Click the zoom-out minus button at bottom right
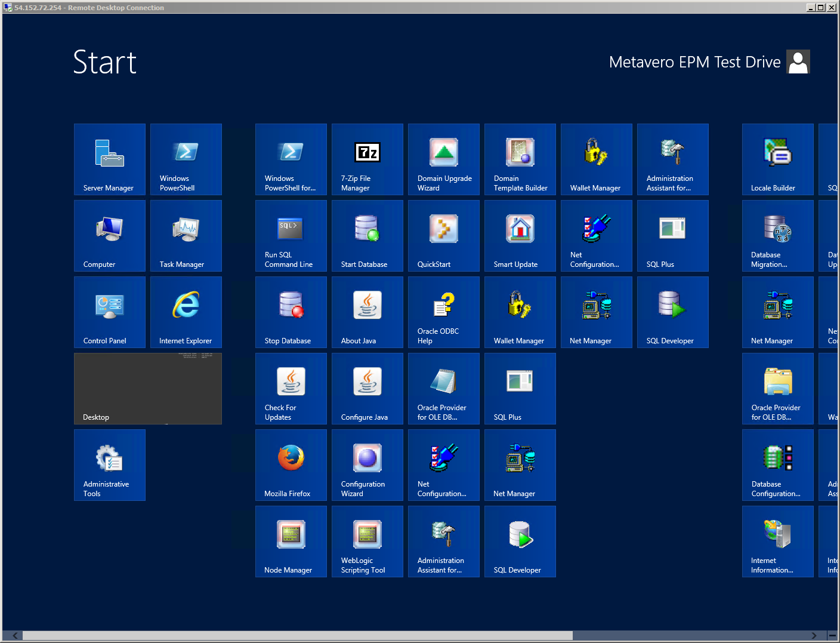Image resolution: width=840 pixels, height=643 pixels. pyautogui.click(x=832, y=636)
